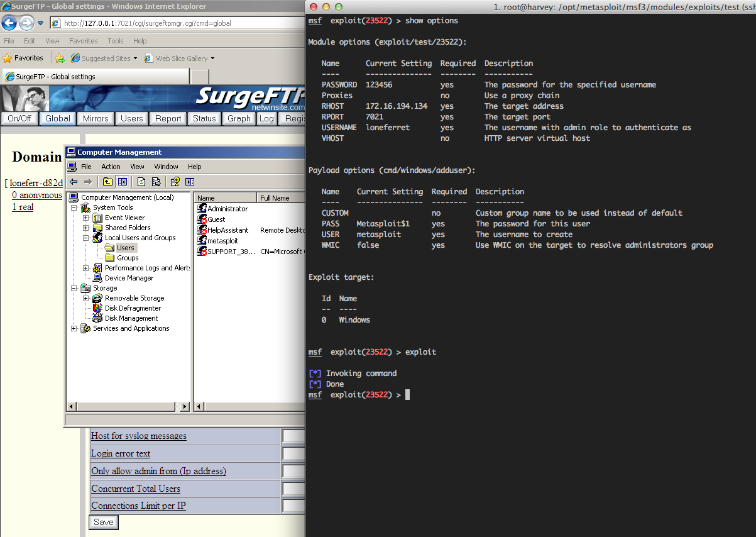
Task: Switch to the SurgeFTP - Global settings tab
Action: (94, 77)
